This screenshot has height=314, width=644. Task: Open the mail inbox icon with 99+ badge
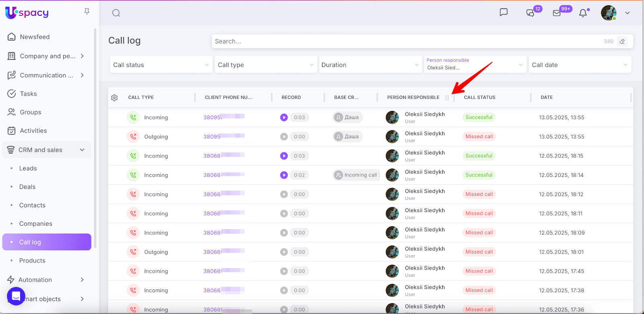tap(557, 13)
